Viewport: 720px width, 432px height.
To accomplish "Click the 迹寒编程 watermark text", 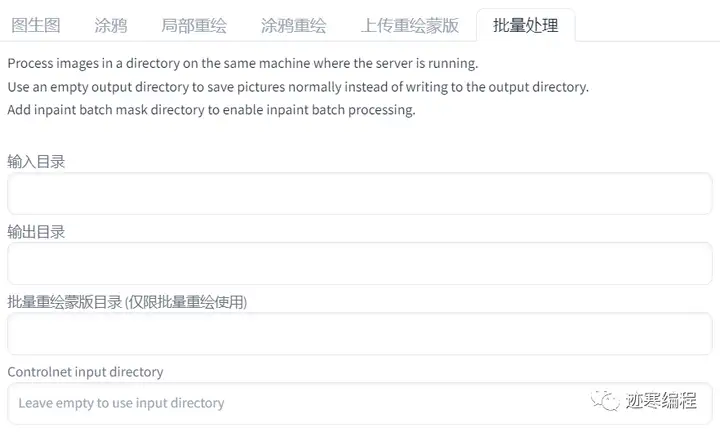I will (660, 401).
